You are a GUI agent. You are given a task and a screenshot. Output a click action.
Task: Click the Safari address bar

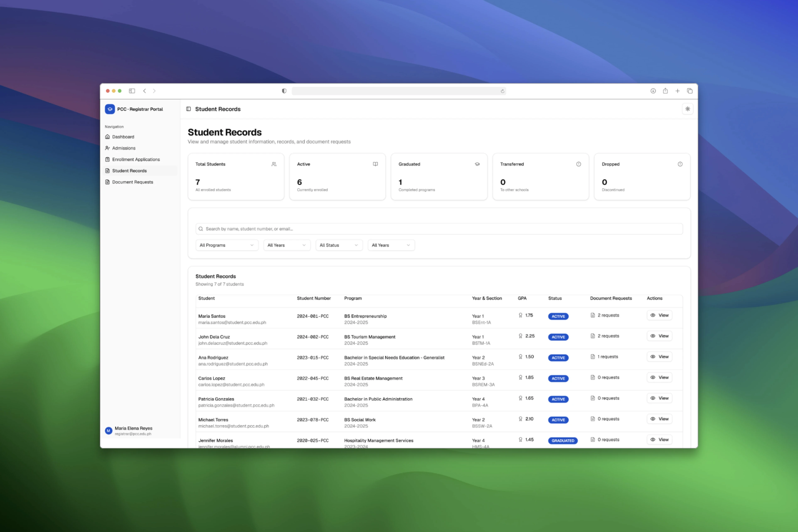[x=399, y=91]
